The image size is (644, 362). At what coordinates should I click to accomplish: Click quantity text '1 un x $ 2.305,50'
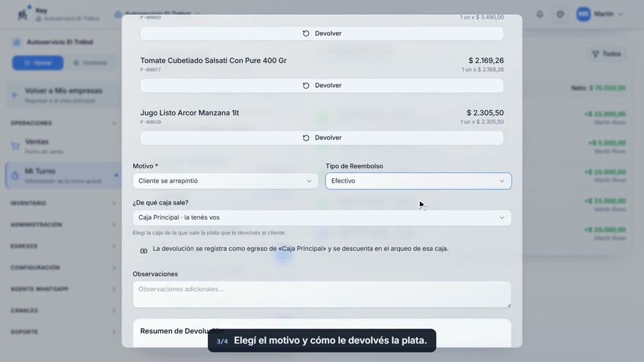click(482, 122)
